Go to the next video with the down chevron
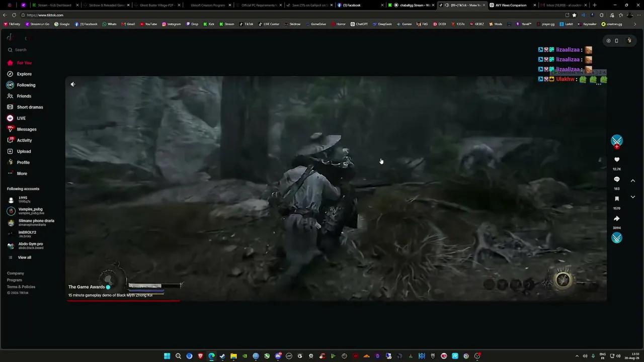 (x=633, y=197)
